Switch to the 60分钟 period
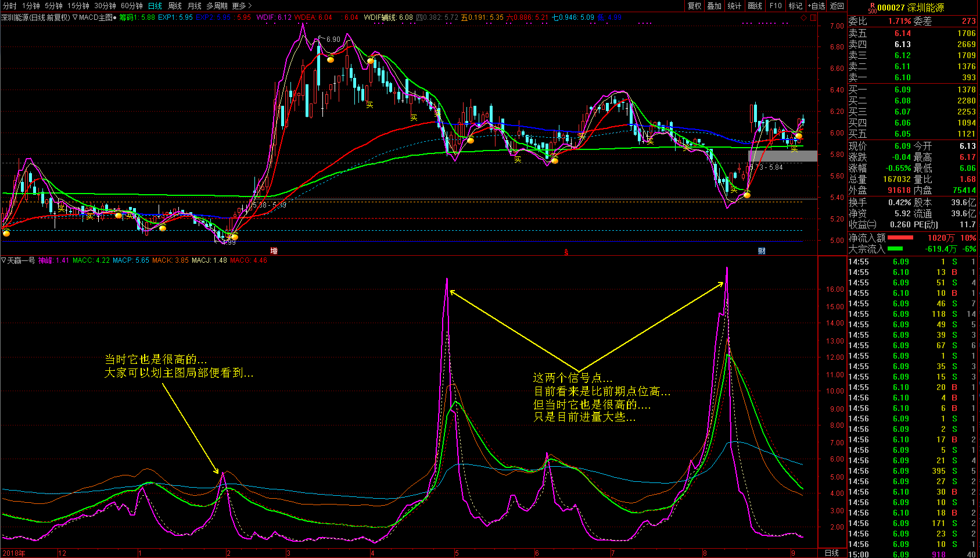Image resolution: width=980 pixels, height=558 pixels. tap(132, 6)
